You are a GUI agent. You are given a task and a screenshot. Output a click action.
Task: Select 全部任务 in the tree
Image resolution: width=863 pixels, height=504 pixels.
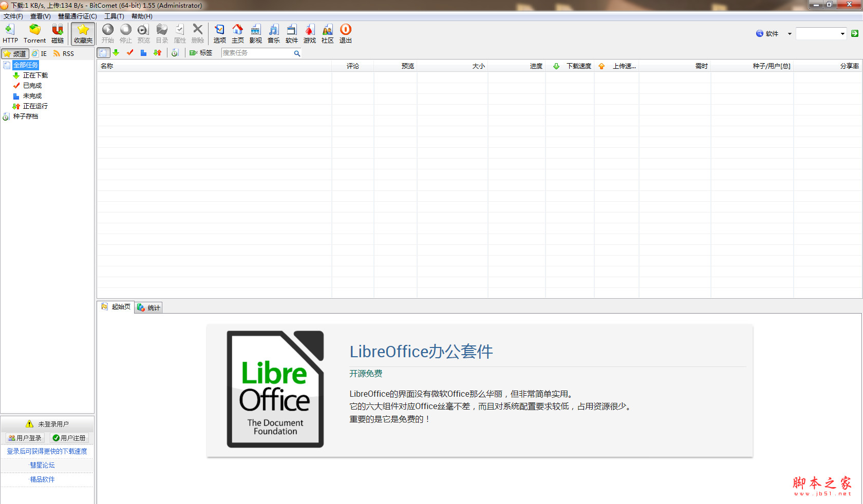(26, 65)
